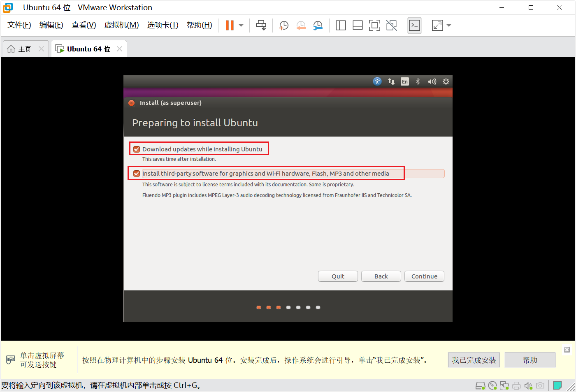Open the sound volume indicator in Ubuntu panel
This screenshot has height=392, width=576.
point(432,81)
